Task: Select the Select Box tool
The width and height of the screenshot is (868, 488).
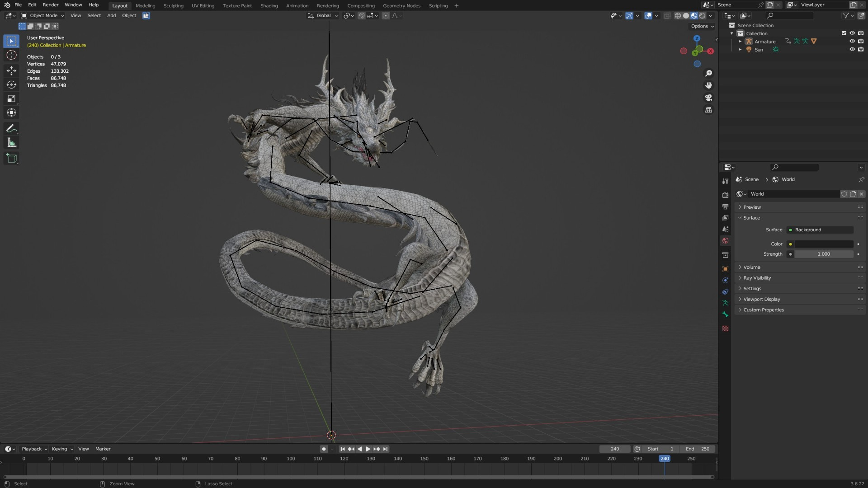Action: click(x=11, y=41)
